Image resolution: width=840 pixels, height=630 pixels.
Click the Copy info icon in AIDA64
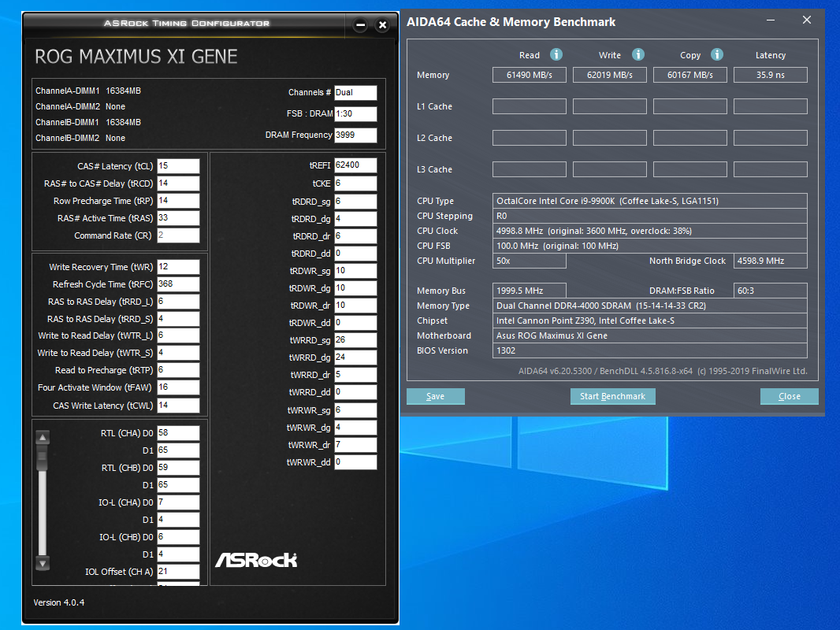pos(717,54)
